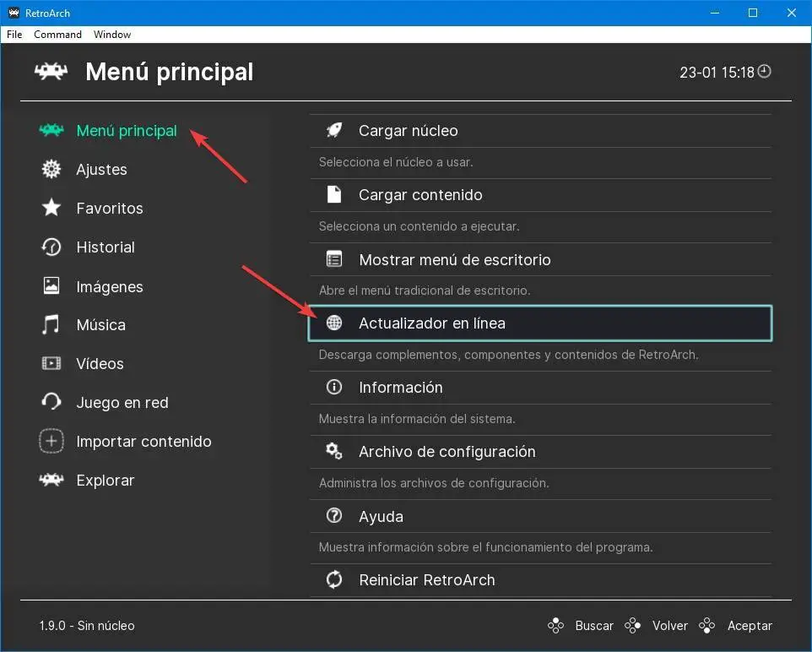Click the Mostrar menú de escritorio list icon

pyautogui.click(x=334, y=258)
